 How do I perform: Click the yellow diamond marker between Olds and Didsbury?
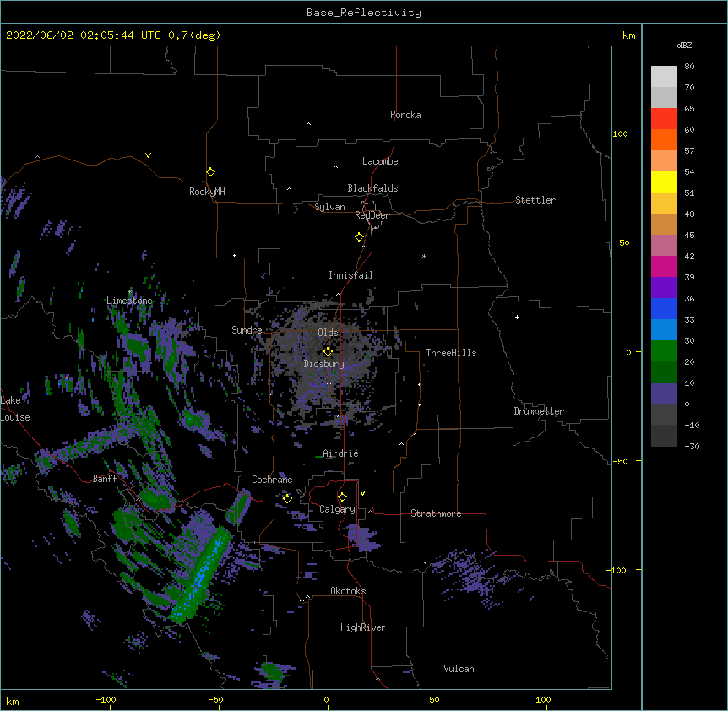[328, 352]
